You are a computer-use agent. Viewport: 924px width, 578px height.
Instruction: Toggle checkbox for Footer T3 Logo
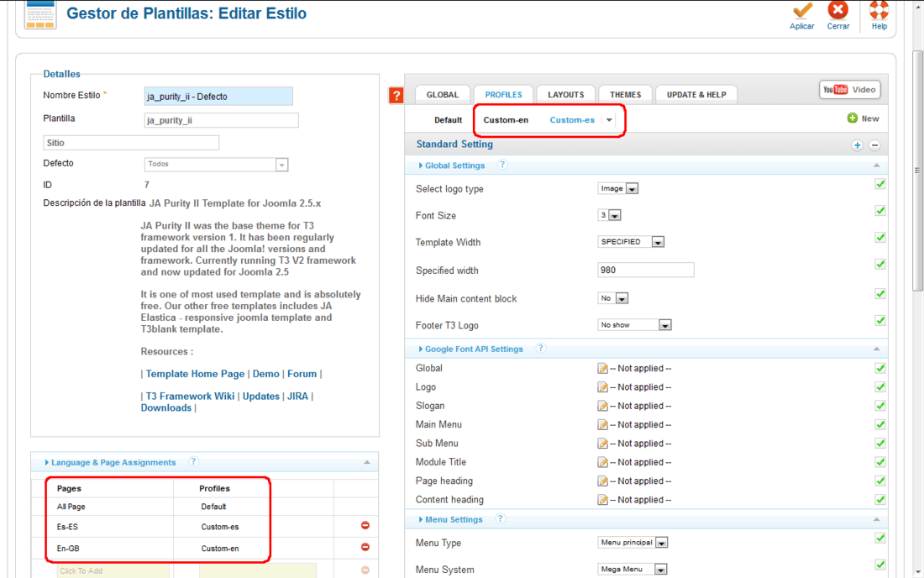point(879,321)
